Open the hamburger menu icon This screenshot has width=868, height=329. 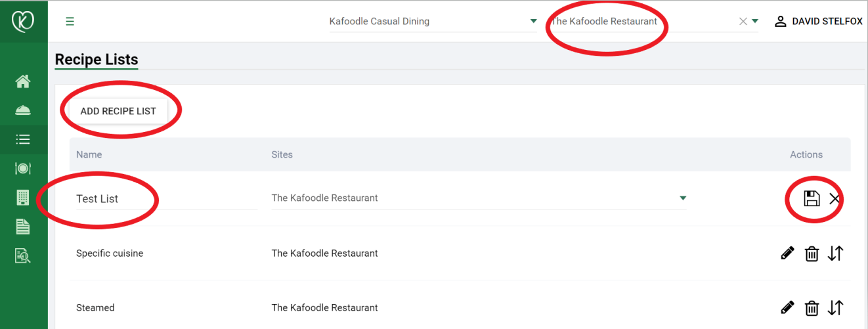pos(70,21)
